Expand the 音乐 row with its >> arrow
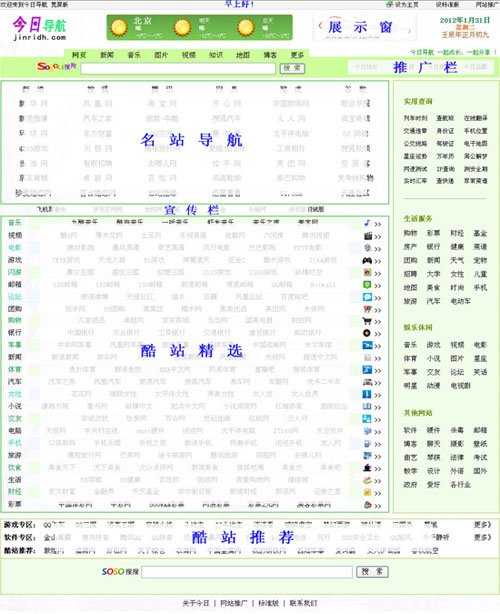 [377, 224]
